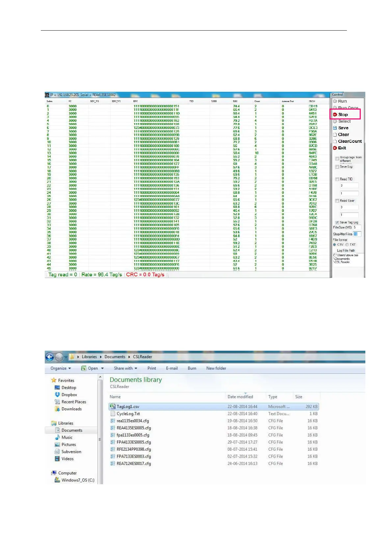
Task: Clear the tag list with Clear
Action: 341,135
